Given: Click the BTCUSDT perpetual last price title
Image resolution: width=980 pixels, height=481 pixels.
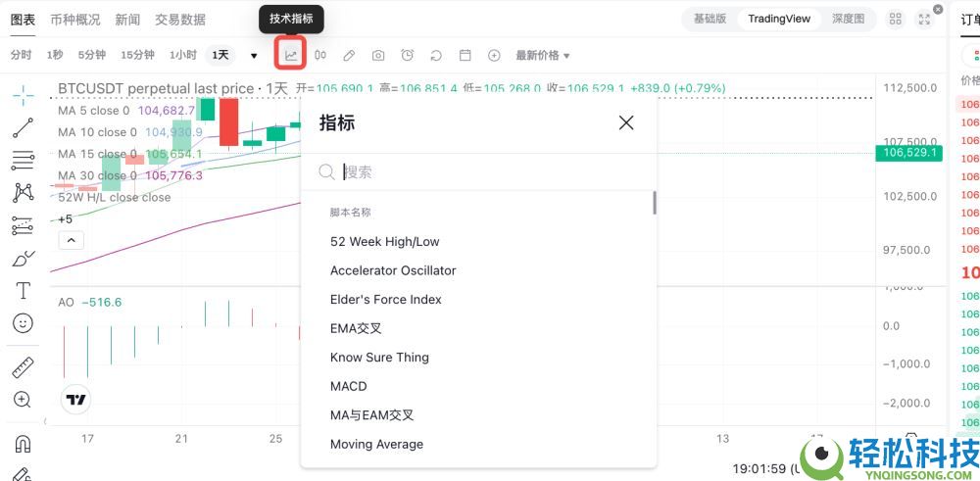Looking at the screenshot, I should (x=156, y=89).
